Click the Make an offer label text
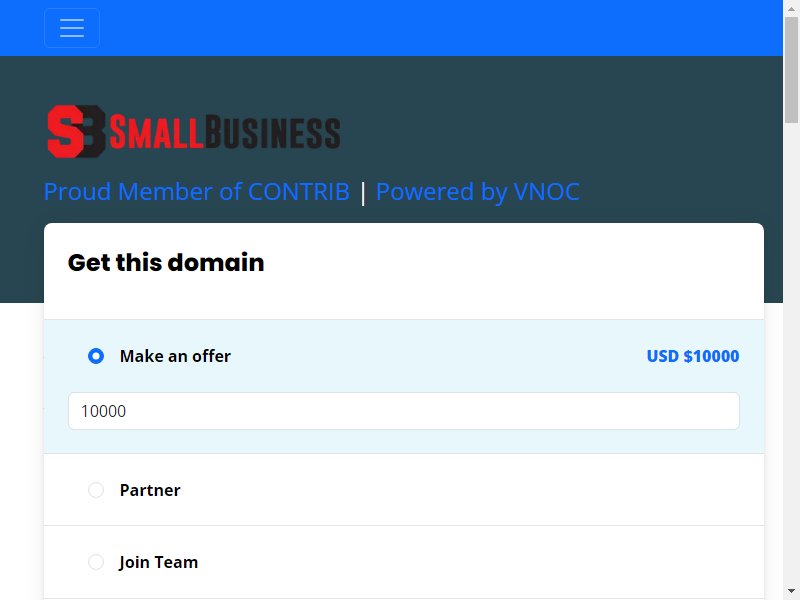 [x=175, y=356]
